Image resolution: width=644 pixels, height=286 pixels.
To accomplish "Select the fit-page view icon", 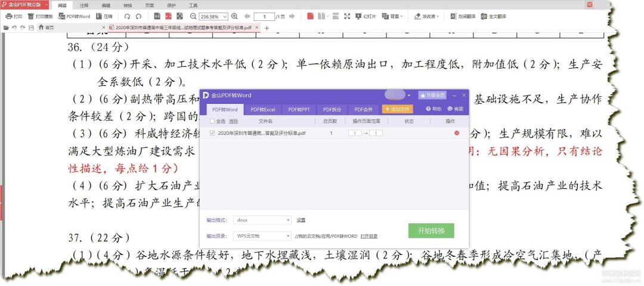I will coord(179,17).
